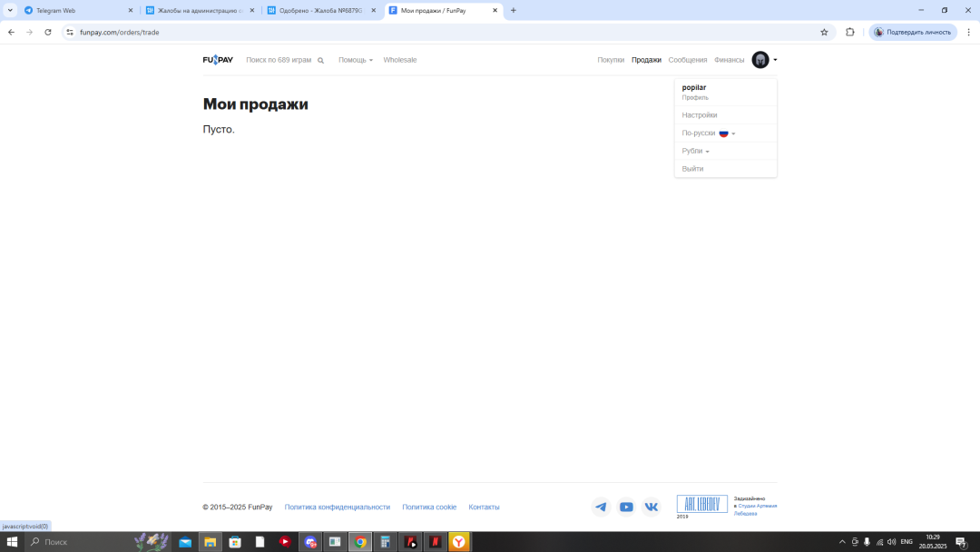Bookmark this page with star icon
The width and height of the screenshot is (980, 552).
824,32
